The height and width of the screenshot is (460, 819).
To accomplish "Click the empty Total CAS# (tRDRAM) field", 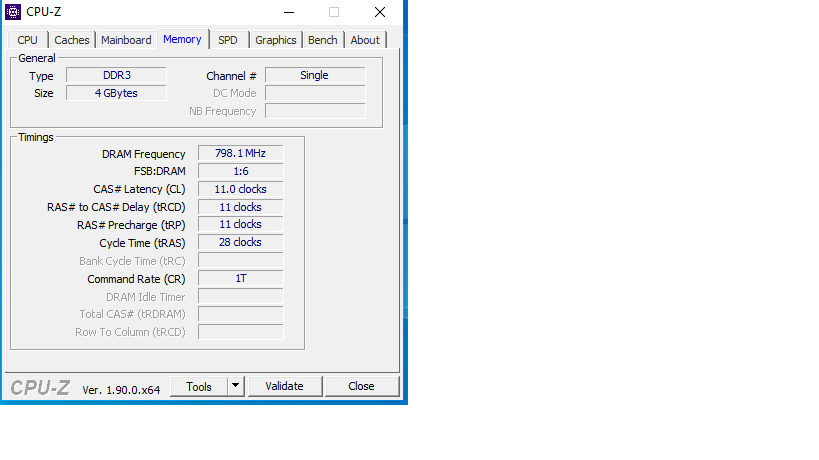I will [x=241, y=314].
